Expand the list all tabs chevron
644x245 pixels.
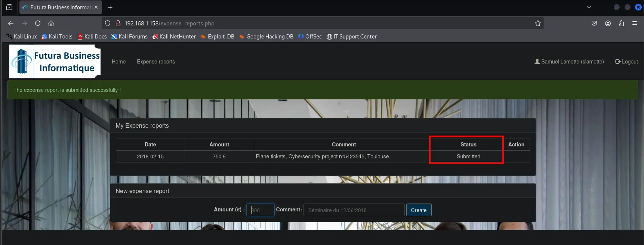589,7
